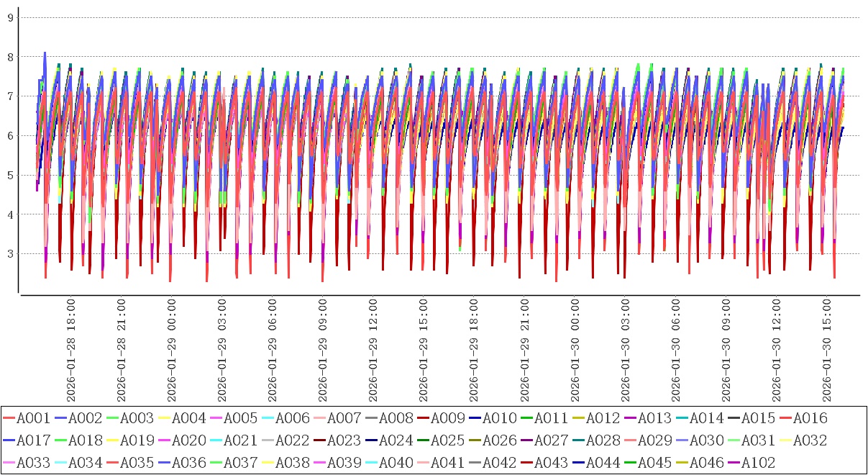Click the y-axis value 3 label
Screen dimensions: 868x475
pos(11,253)
